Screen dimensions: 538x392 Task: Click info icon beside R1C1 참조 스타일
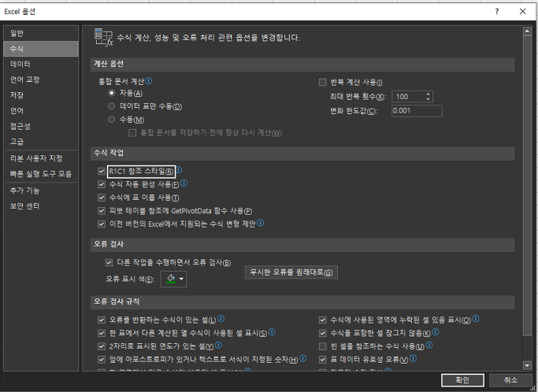tap(179, 170)
